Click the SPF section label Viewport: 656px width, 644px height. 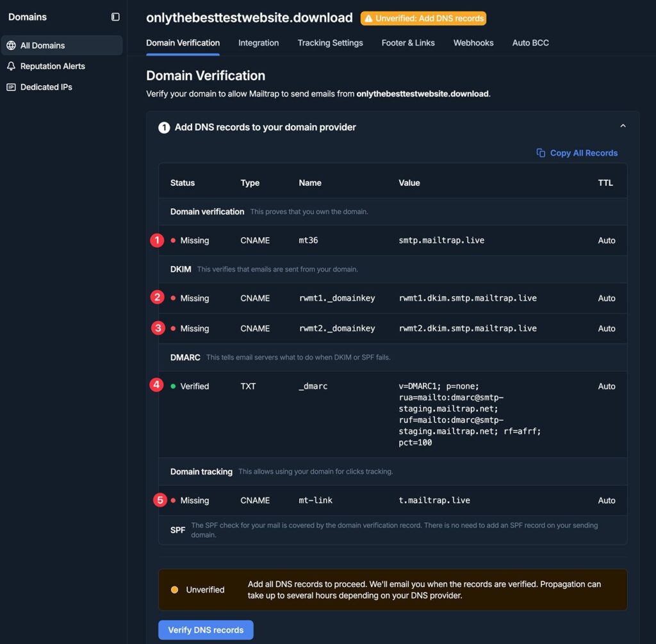point(178,530)
